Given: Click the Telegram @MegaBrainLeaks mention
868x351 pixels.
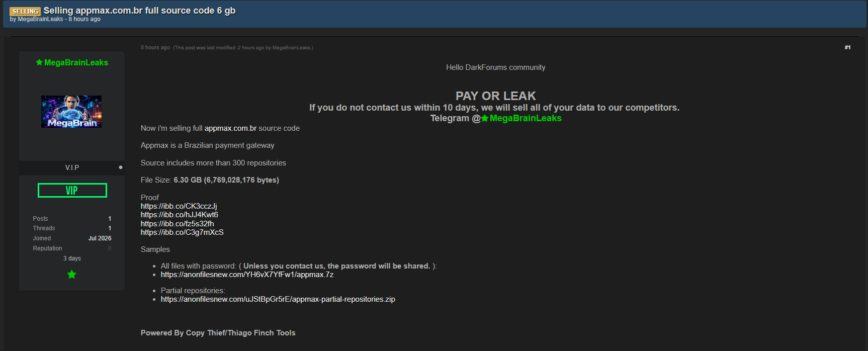Looking at the screenshot, I should [x=521, y=118].
